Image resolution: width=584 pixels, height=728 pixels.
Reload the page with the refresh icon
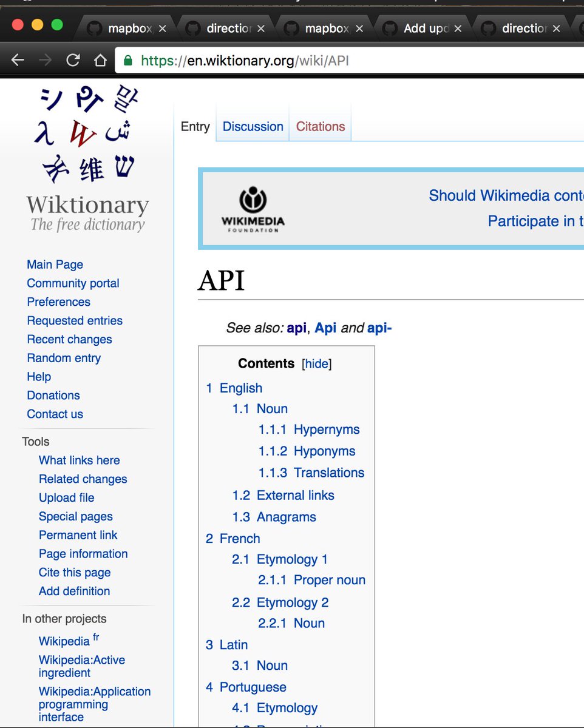tap(73, 60)
